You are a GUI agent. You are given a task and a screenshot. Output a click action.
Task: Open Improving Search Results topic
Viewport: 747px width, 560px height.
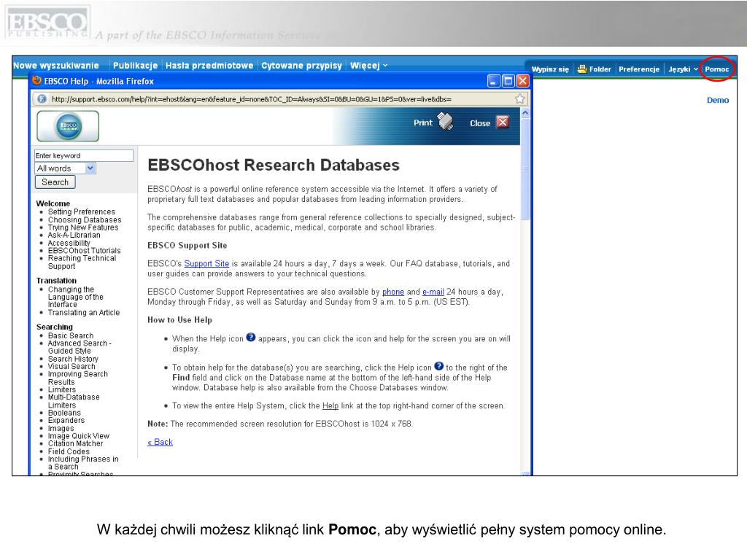(77, 378)
